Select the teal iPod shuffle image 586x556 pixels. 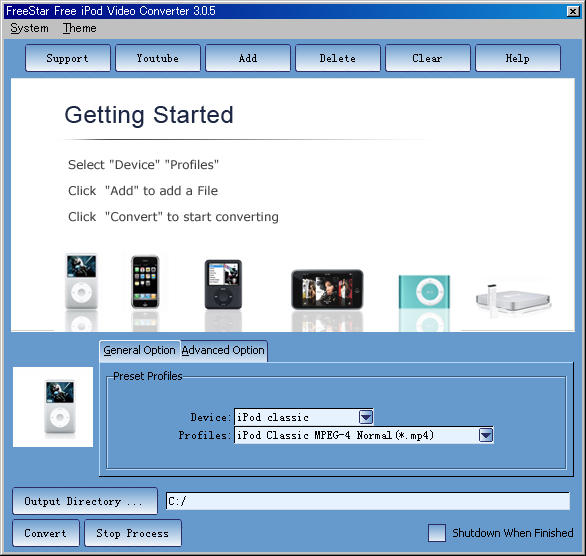(424, 291)
